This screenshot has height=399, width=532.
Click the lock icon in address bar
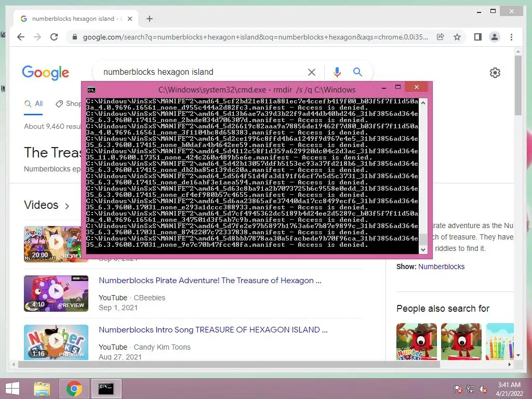[75, 37]
